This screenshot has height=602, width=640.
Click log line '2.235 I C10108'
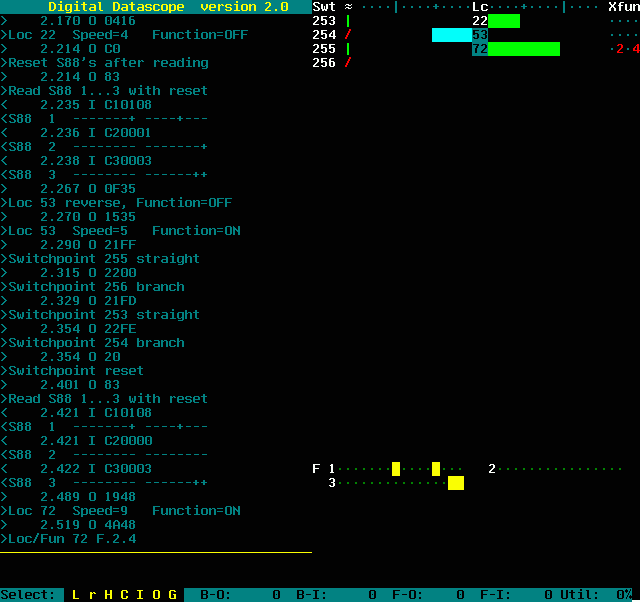tap(76, 105)
